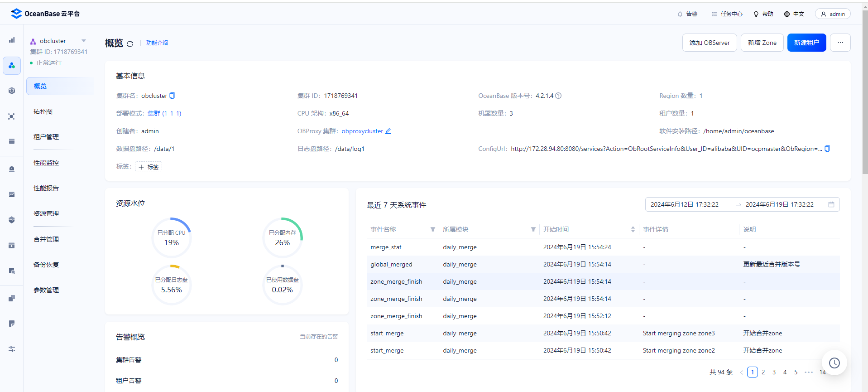Open the event date range picker

point(742,204)
